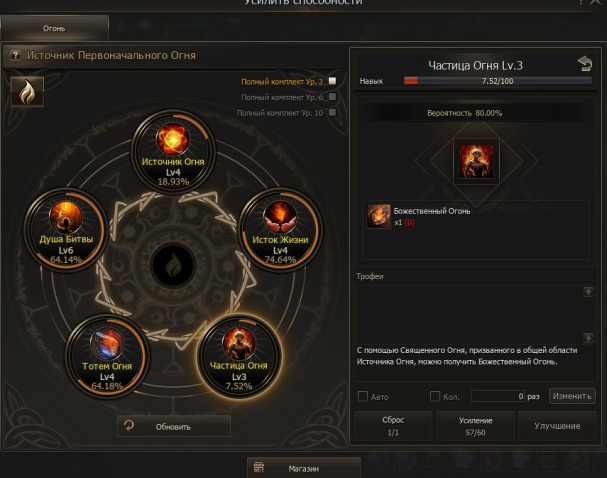The height and width of the screenshot is (478, 607).
Task: Select the Исток Жизни Lv4 skill orb
Action: (x=280, y=229)
